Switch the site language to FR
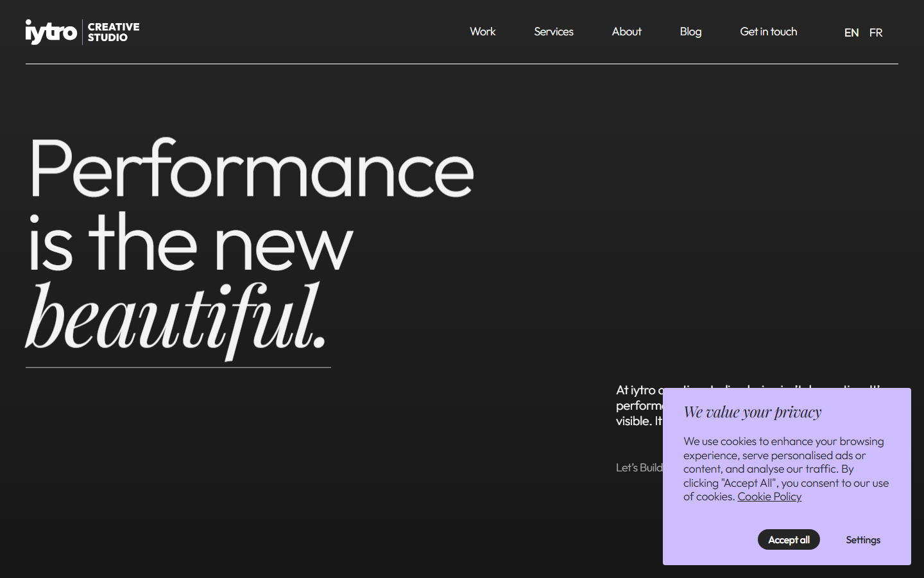The image size is (924, 578). [876, 33]
